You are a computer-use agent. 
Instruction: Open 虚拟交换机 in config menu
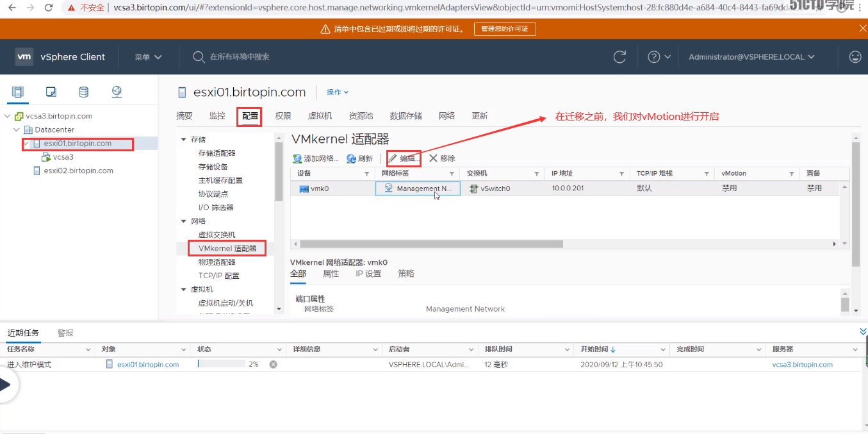[x=217, y=235]
